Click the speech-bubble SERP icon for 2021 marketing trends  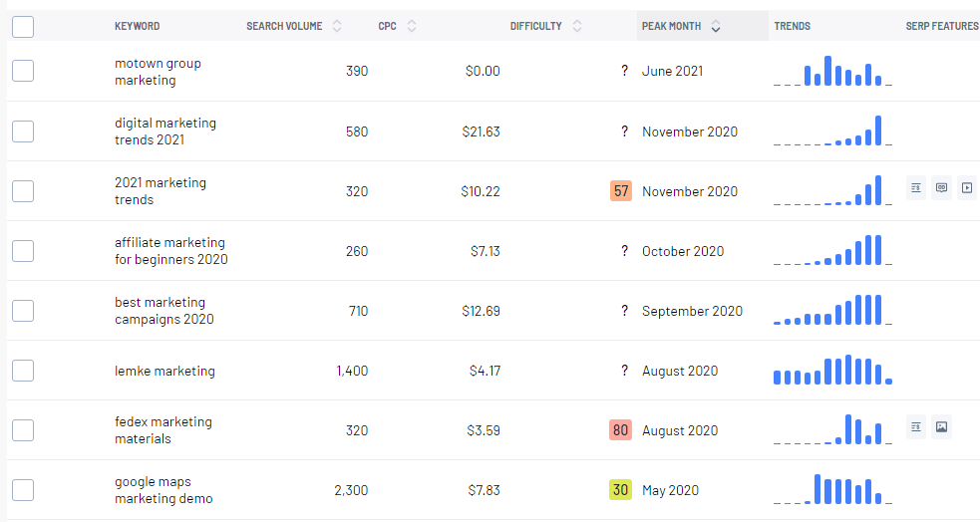(x=941, y=187)
